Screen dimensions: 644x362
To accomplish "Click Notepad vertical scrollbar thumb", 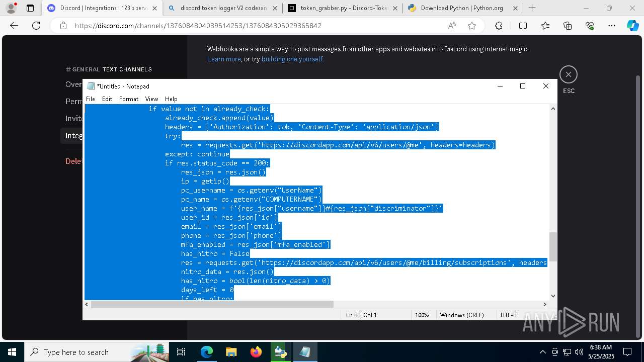I will click(x=553, y=247).
